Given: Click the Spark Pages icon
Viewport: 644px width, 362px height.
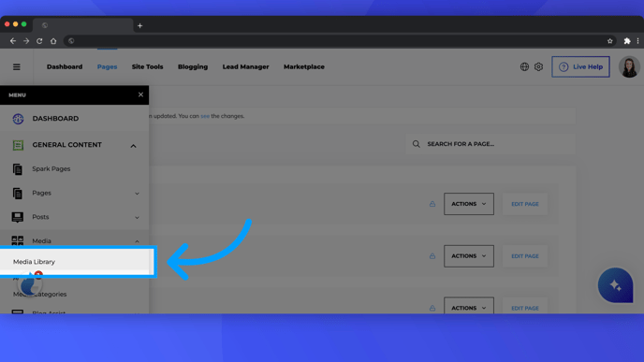Looking at the screenshot, I should pyautogui.click(x=17, y=169).
